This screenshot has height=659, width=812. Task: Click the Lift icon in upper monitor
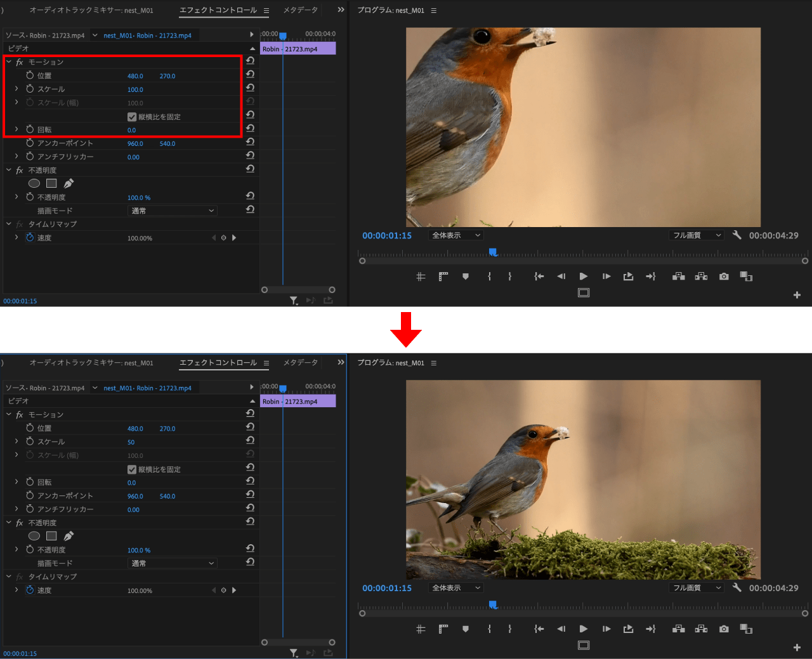click(678, 277)
